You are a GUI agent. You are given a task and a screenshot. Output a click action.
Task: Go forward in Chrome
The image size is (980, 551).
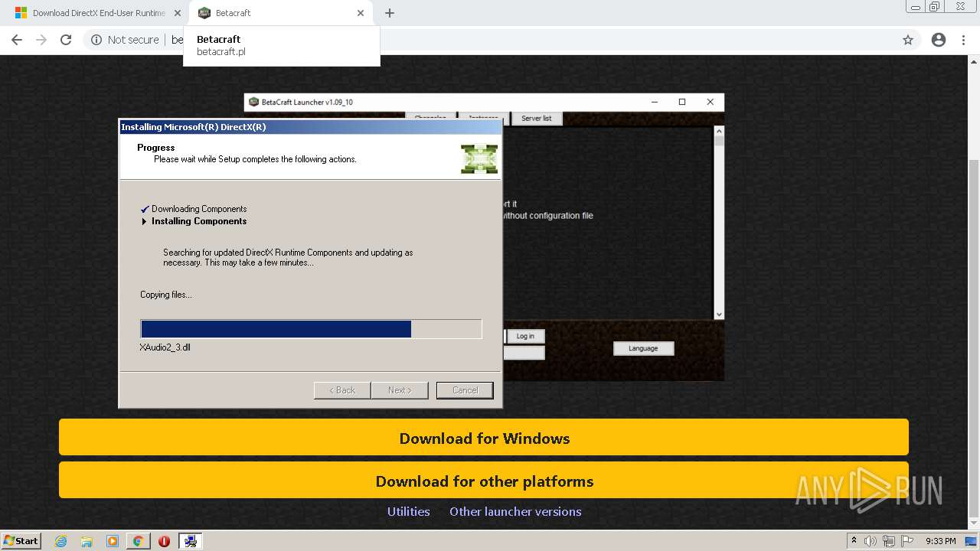tap(41, 40)
